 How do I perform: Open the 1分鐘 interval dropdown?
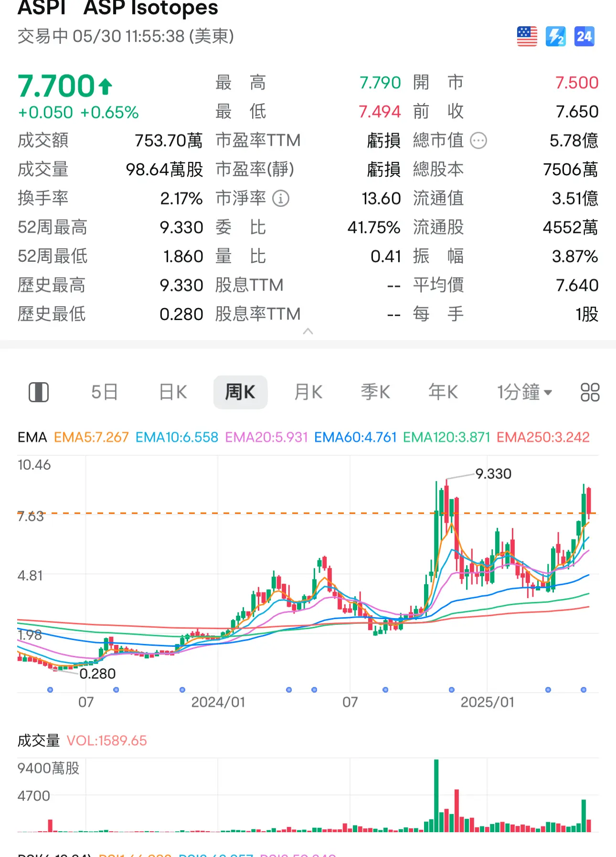pos(524,392)
